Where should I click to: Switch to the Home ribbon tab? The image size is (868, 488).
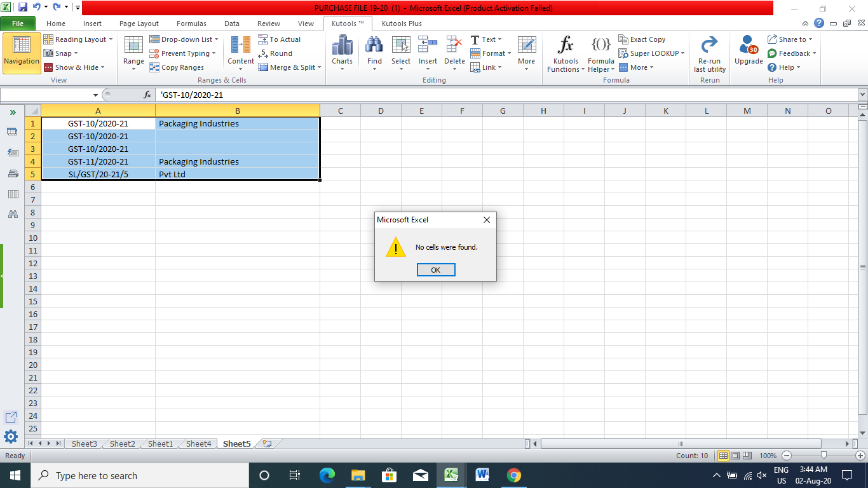coord(56,24)
